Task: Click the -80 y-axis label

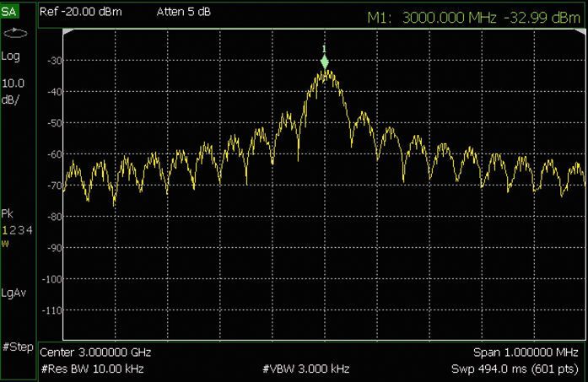Action: point(55,217)
